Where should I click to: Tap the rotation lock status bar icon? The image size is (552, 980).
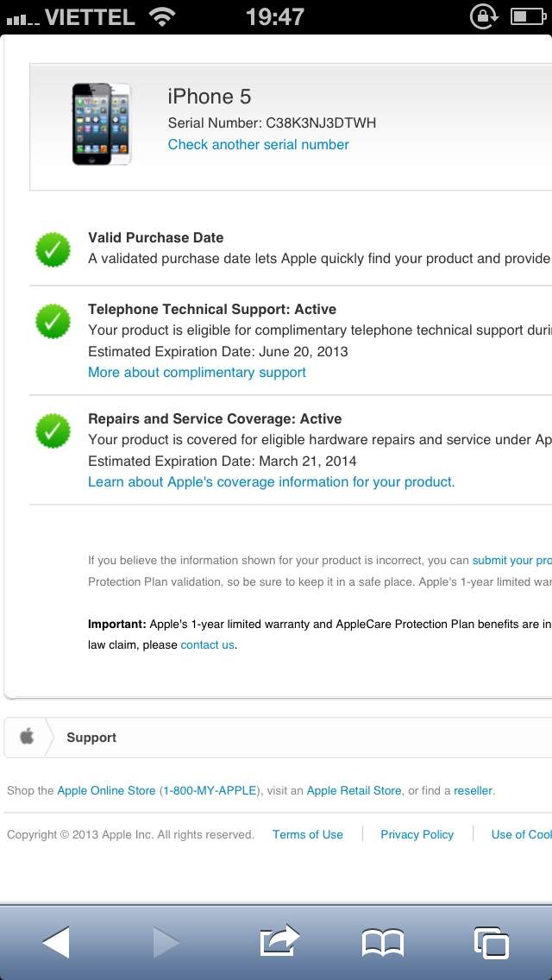tap(483, 16)
